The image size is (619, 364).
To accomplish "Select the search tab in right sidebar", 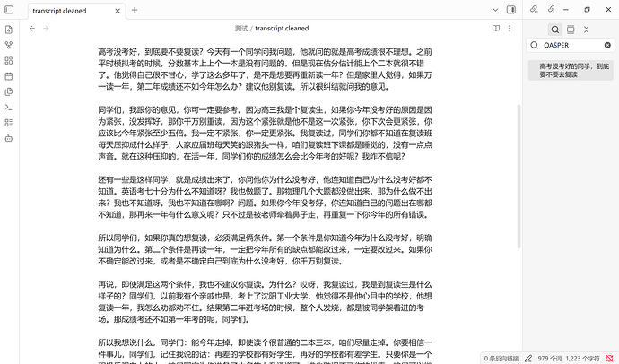I will coord(555,30).
